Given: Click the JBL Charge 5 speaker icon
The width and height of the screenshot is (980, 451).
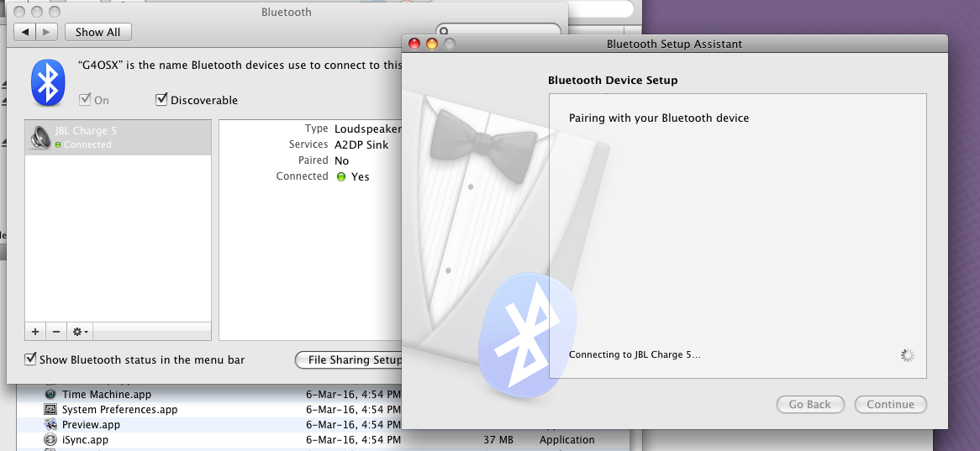Looking at the screenshot, I should [40, 137].
